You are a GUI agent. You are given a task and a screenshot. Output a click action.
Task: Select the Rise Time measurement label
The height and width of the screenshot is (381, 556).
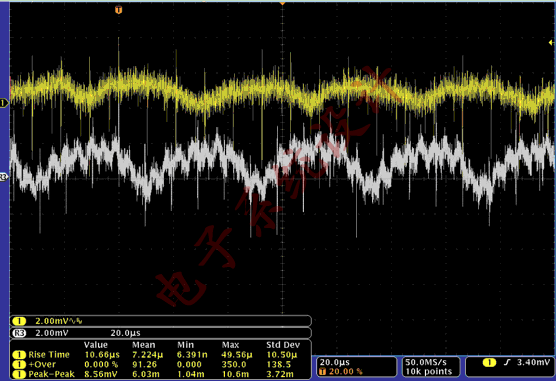49,355
